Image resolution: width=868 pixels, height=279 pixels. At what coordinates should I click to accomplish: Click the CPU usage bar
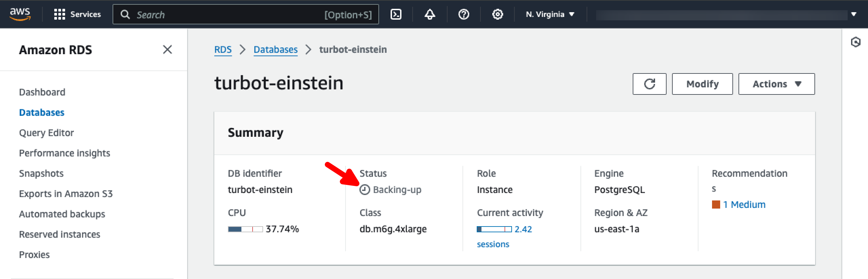tap(245, 229)
